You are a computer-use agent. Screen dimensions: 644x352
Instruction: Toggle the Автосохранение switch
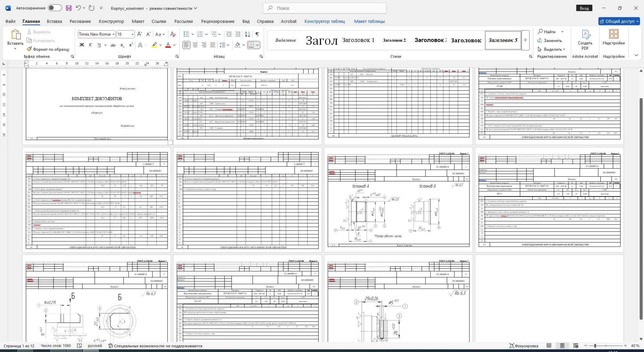point(55,8)
